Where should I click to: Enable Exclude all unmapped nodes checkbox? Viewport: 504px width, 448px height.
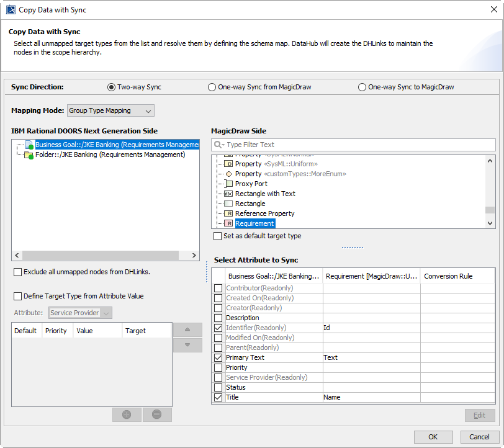point(18,272)
